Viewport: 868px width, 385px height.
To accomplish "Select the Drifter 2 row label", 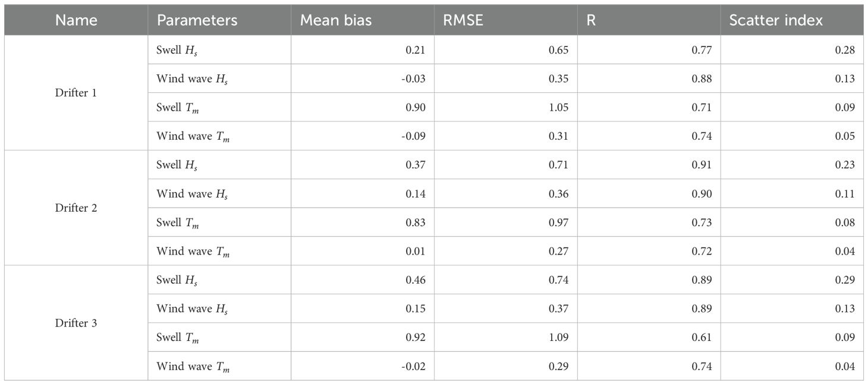I will [77, 208].
